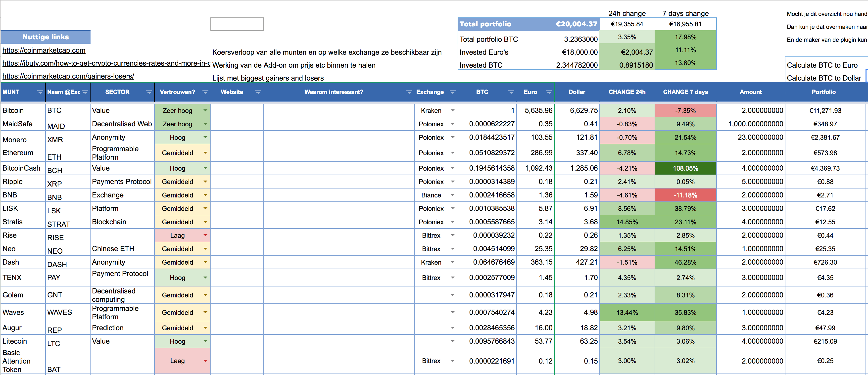Image resolution: width=868 pixels, height=375 pixels.
Task: Select the Invested Euro's €18,000.00 value
Action: coord(579,52)
